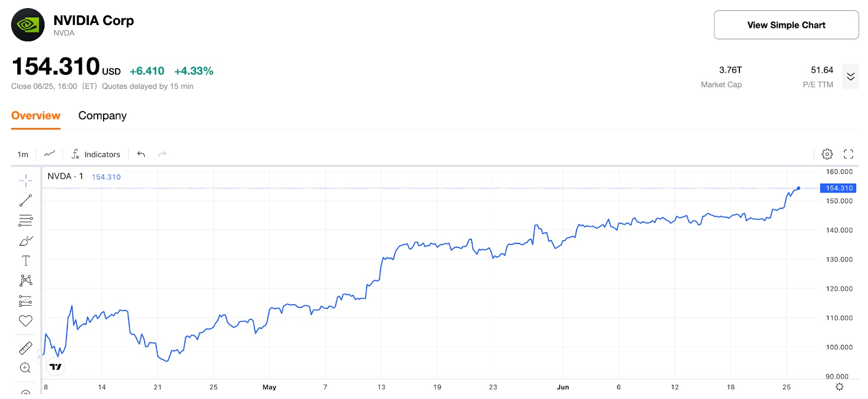Switch to the Company tab

102,115
